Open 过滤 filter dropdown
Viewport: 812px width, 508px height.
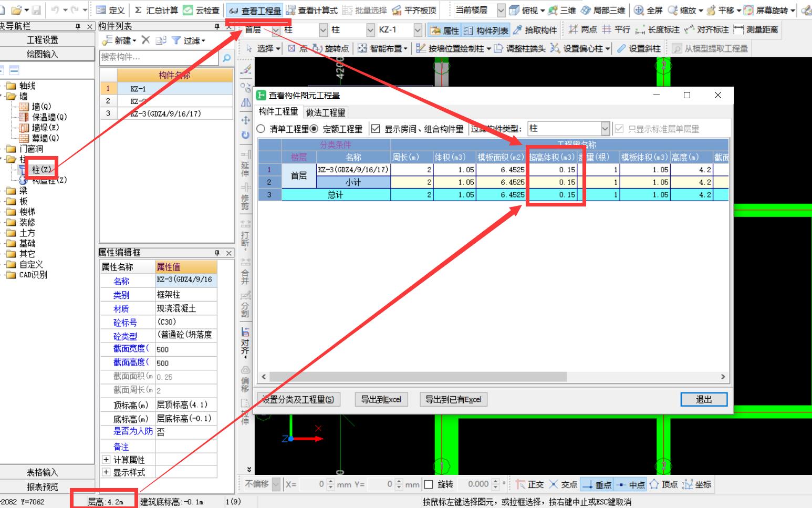tap(189, 40)
